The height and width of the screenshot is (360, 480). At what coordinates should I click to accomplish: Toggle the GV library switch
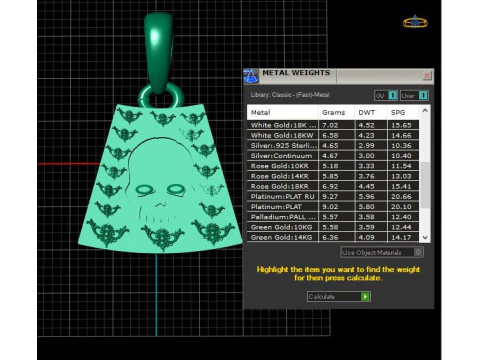click(x=386, y=96)
